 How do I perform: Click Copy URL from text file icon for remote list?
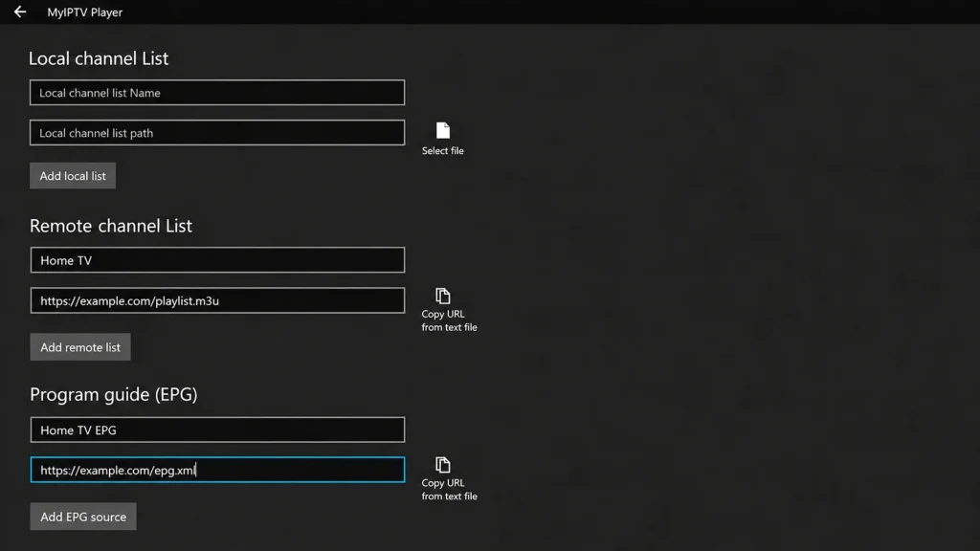click(442, 296)
